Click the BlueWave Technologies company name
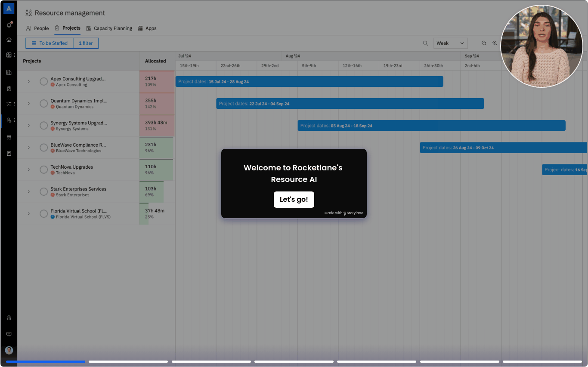 (x=79, y=151)
